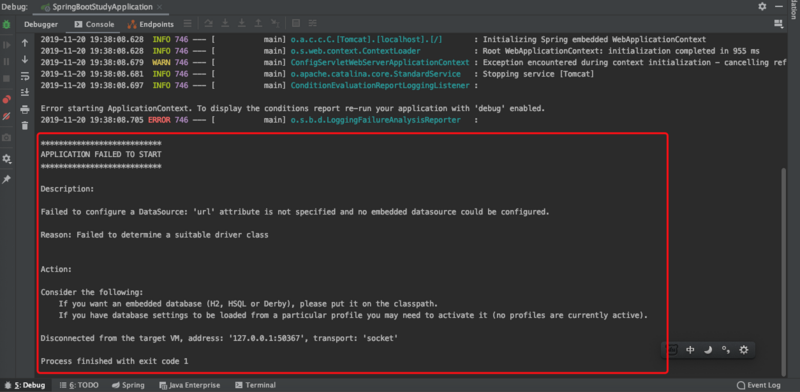Click 'ConfigServletWebServerApplicationContext' logger name
The image size is (800, 392).
tap(380, 62)
